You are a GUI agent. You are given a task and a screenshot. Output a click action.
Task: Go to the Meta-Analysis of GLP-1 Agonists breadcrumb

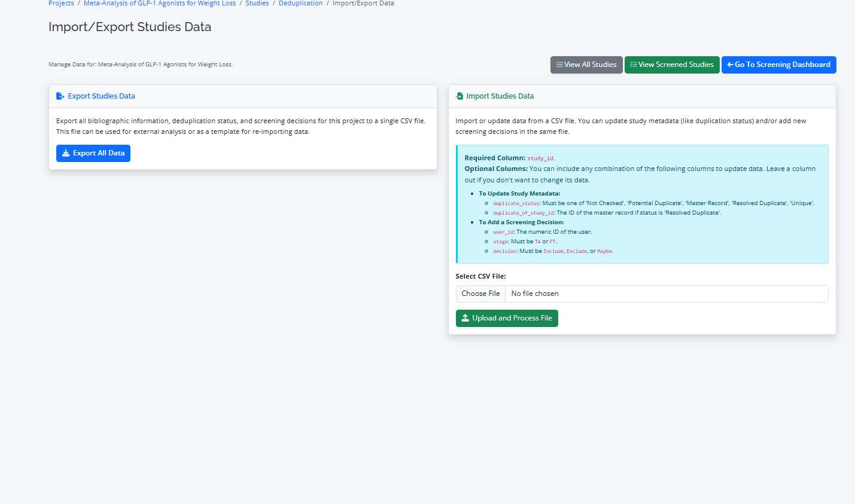[160, 4]
